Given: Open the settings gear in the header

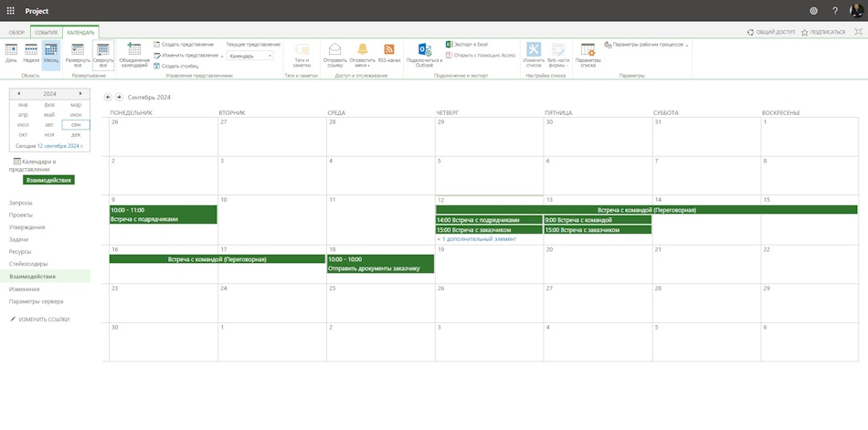Looking at the screenshot, I should pos(813,11).
